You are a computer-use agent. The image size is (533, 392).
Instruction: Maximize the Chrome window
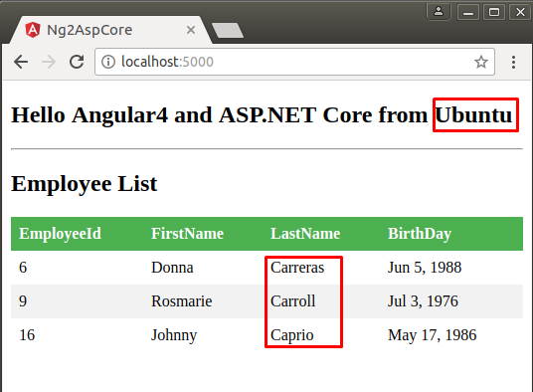[494, 13]
